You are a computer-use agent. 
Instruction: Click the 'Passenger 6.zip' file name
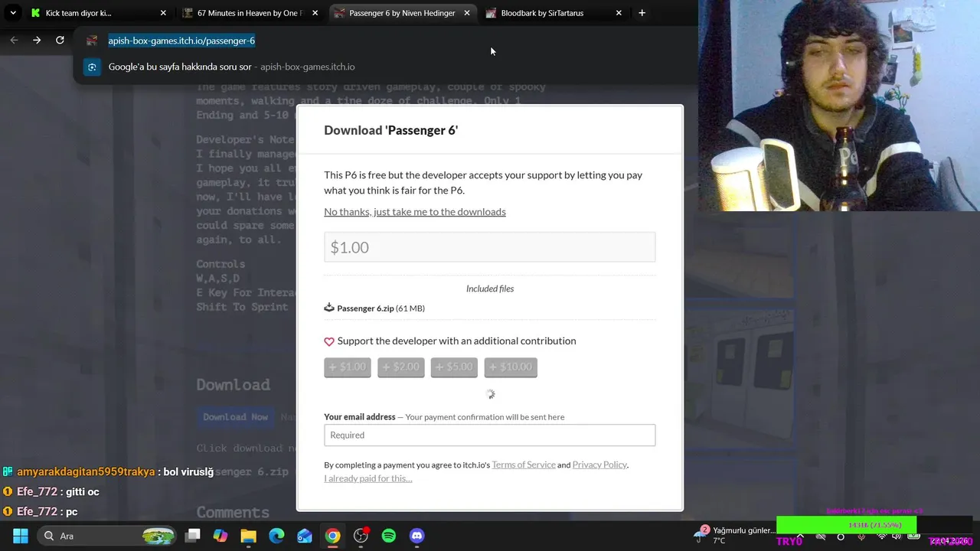tap(365, 308)
